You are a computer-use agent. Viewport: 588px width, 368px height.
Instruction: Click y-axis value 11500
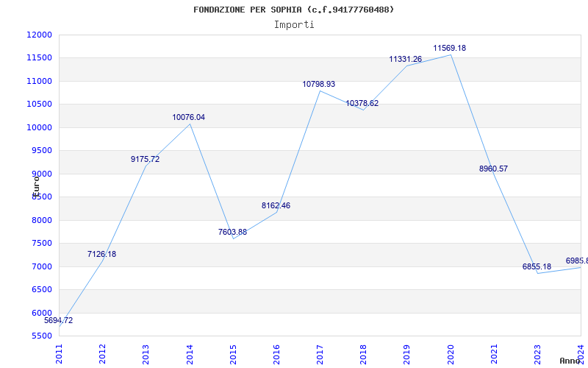[x=39, y=58]
